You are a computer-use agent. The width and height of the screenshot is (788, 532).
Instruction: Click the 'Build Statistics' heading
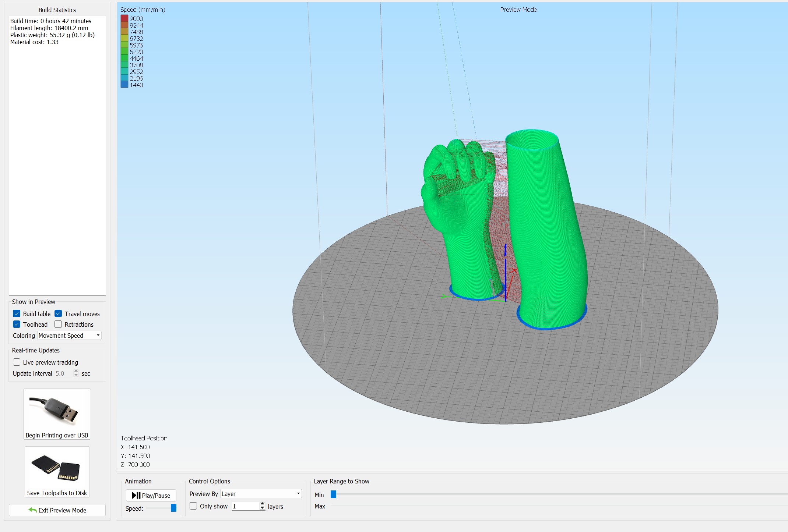tap(57, 10)
